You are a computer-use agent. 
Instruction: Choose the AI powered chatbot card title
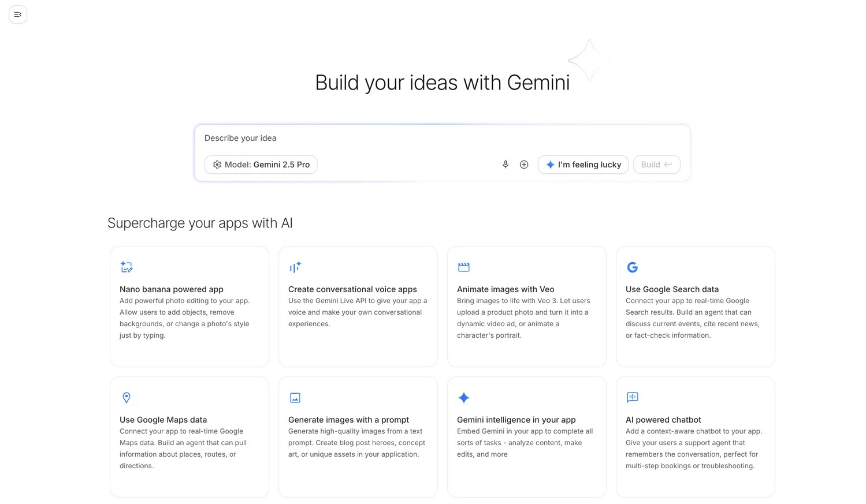663,420
